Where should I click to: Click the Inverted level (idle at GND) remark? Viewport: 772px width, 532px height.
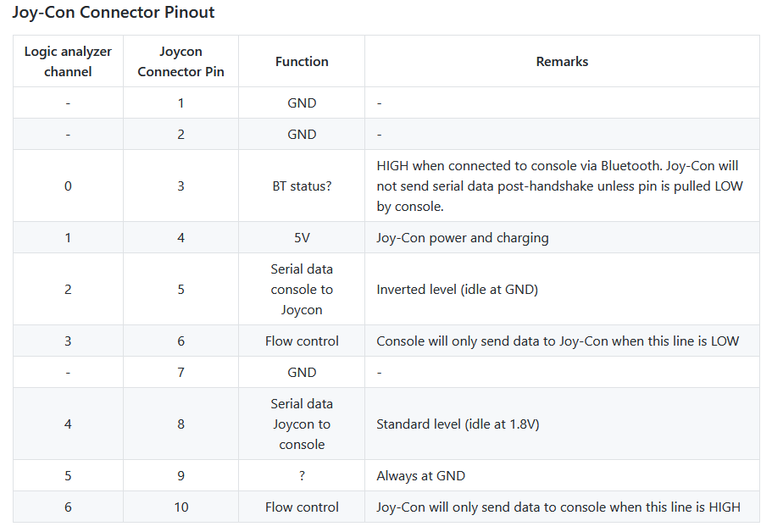point(457,290)
